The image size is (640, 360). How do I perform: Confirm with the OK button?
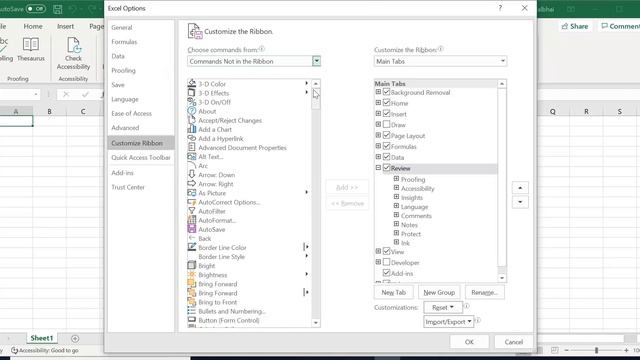point(469,342)
